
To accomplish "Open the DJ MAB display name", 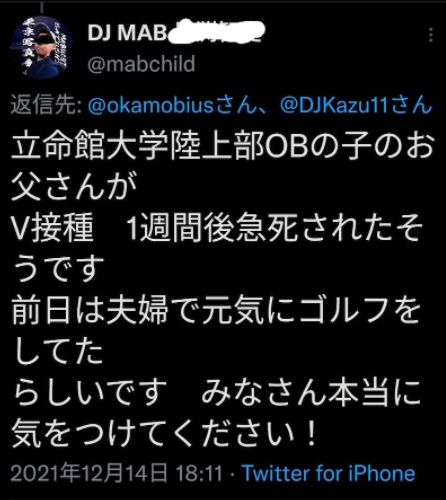I will tap(127, 33).
